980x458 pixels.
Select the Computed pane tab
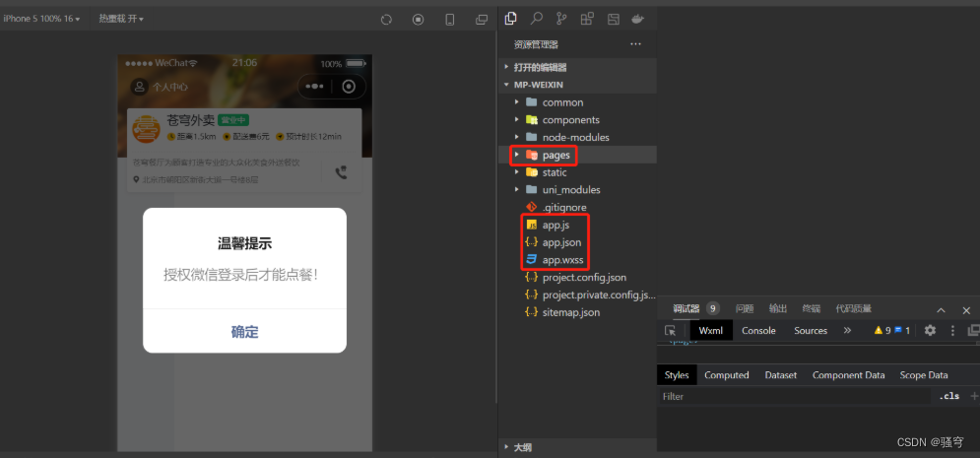pyautogui.click(x=726, y=375)
